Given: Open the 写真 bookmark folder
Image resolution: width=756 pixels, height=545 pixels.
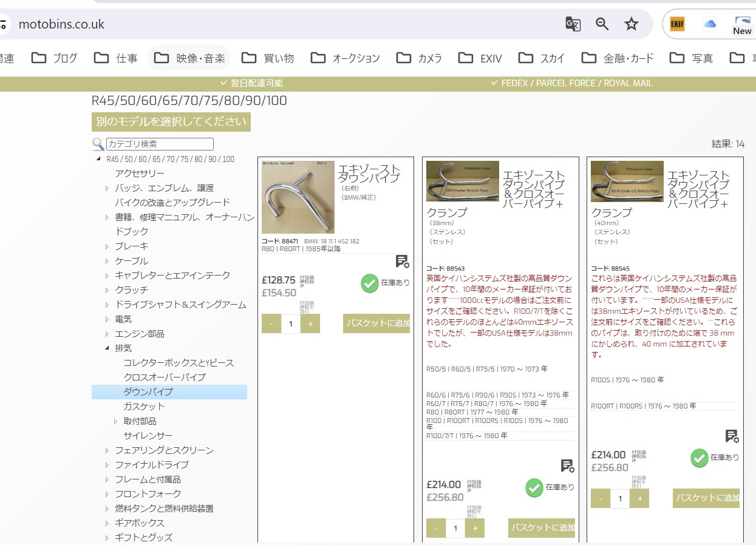Looking at the screenshot, I should 692,58.
